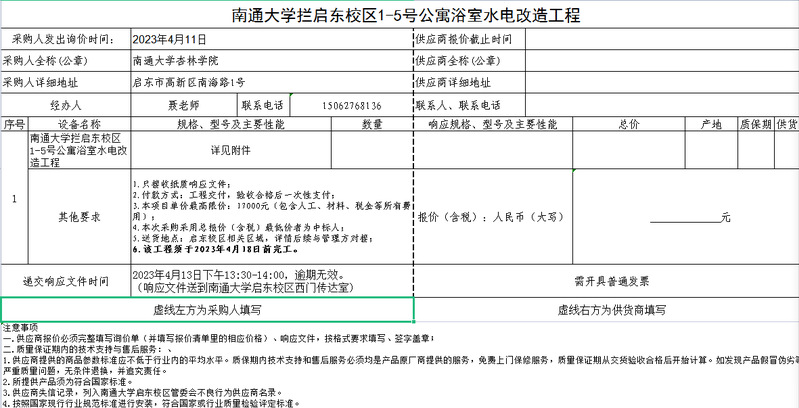Select the empty cell under 产地 header
Screen dimensions: 799x408
click(711, 150)
